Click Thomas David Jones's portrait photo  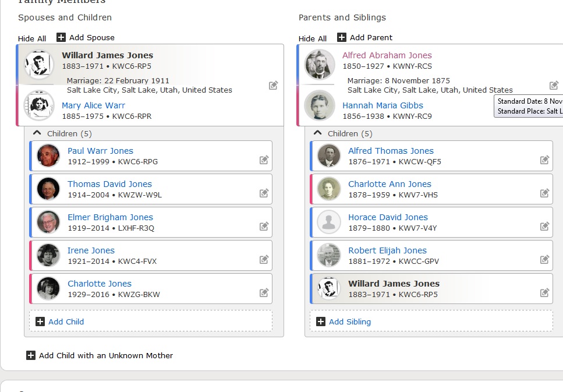(48, 189)
